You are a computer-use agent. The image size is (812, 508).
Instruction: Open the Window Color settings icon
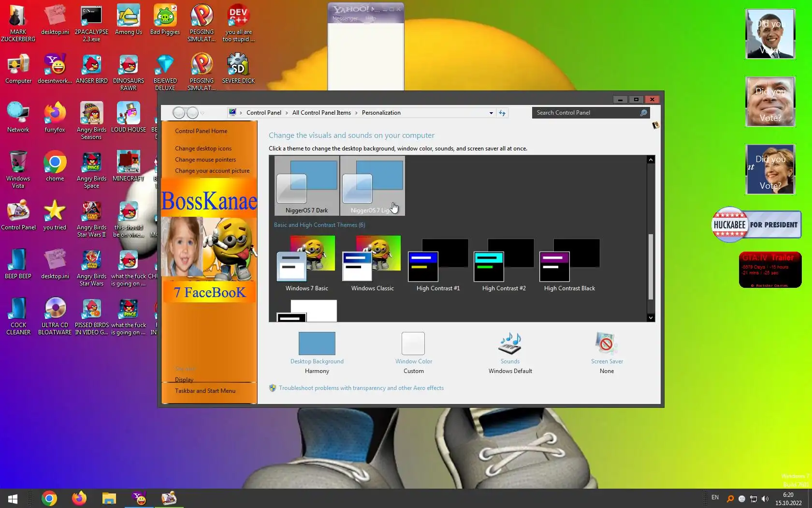pos(413,344)
